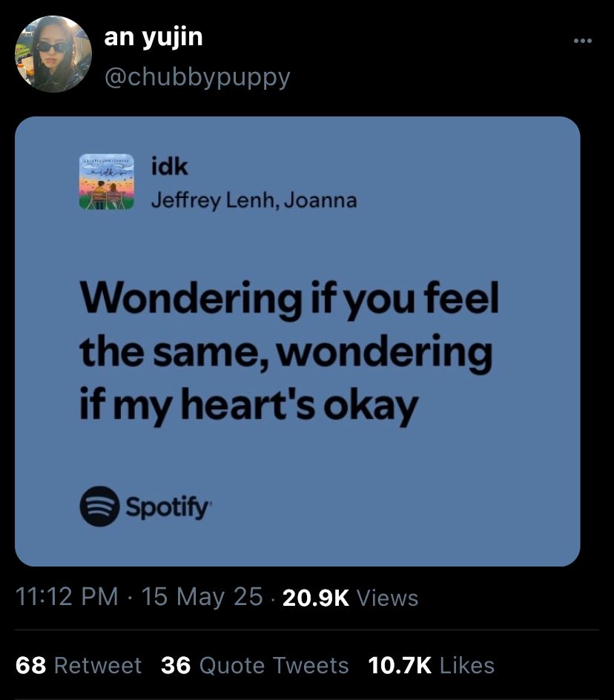View the 36 Quote Tweets list
The width and height of the screenshot is (614, 700).
(255, 665)
